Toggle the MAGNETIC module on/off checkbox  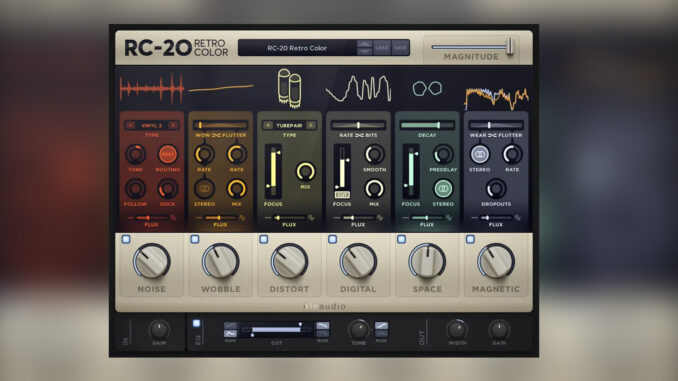470,239
